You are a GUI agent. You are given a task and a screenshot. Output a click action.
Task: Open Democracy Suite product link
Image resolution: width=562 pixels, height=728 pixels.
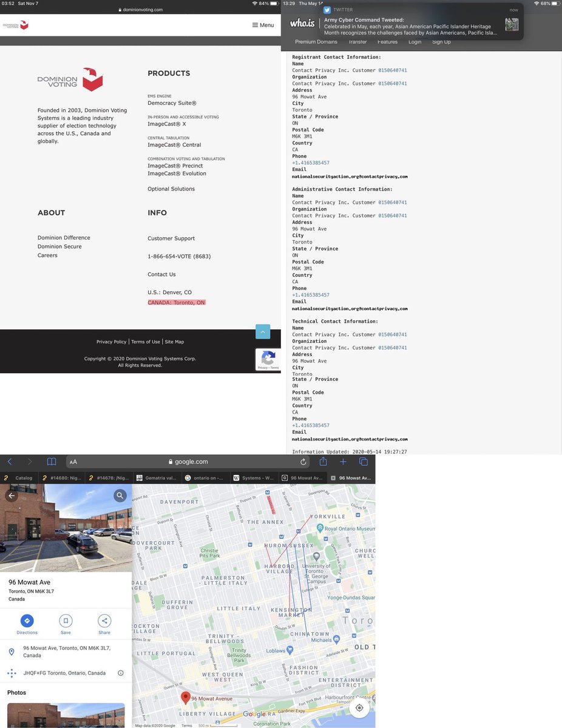click(x=172, y=103)
